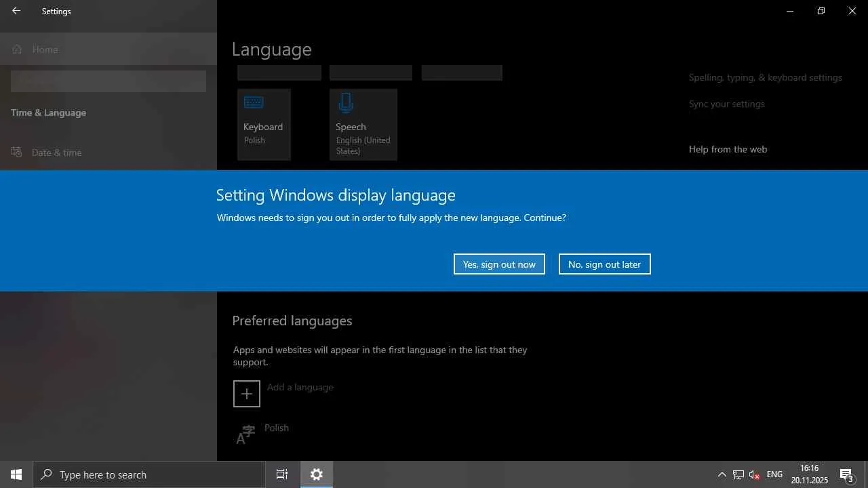Viewport: 868px width, 488px height.
Task: Switch input language via ENG indicator
Action: click(x=774, y=474)
